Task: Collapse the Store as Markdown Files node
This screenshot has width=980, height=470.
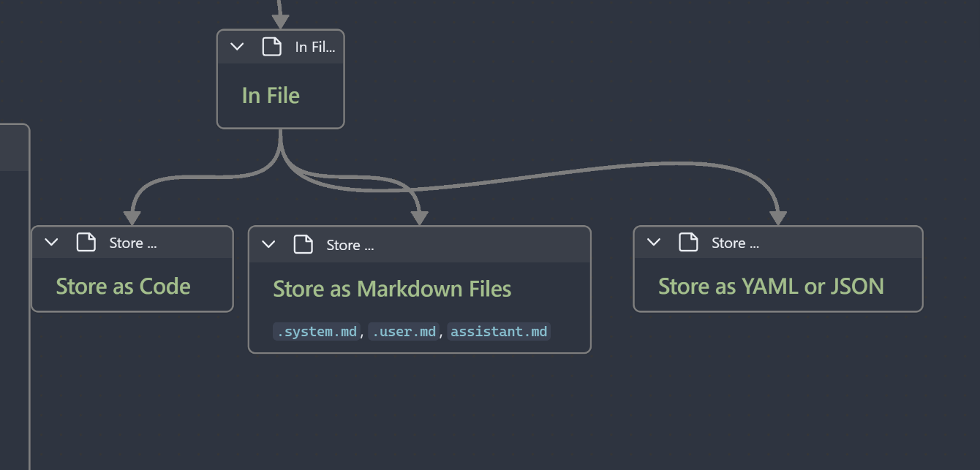Action: point(268,245)
